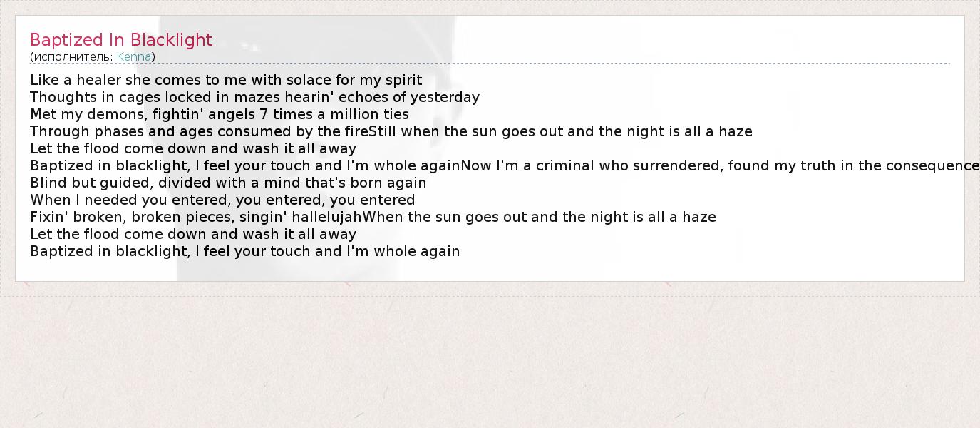Image resolution: width=980 pixels, height=428 pixels.
Task: Click the "When I needed you entered" line
Action: (x=222, y=200)
